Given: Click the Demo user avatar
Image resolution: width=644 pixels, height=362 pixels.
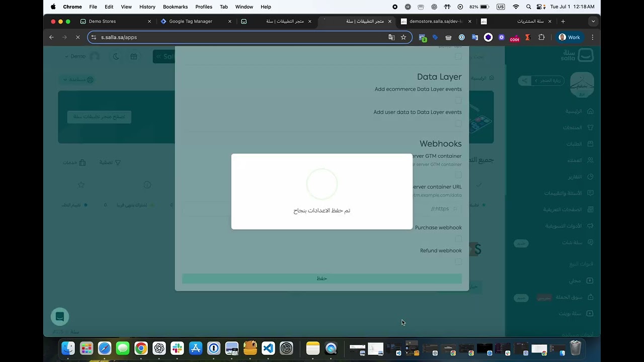Looking at the screenshot, I should 95,56.
